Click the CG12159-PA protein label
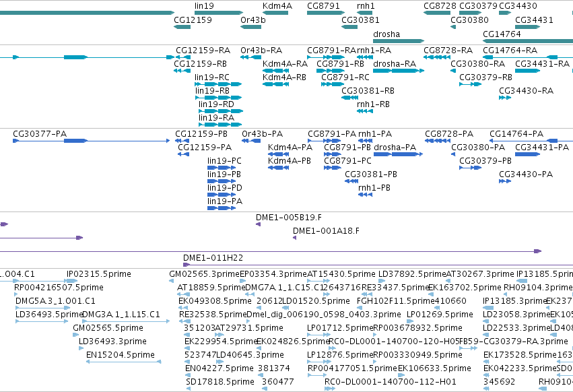The width and height of the screenshot is (573, 392). [x=205, y=148]
